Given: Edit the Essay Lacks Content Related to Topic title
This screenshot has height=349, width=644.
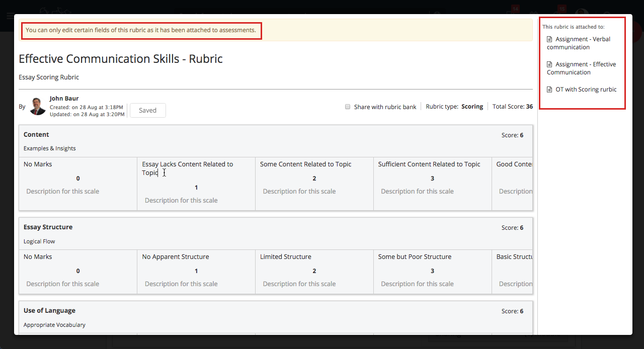Looking at the screenshot, I should pos(188,168).
